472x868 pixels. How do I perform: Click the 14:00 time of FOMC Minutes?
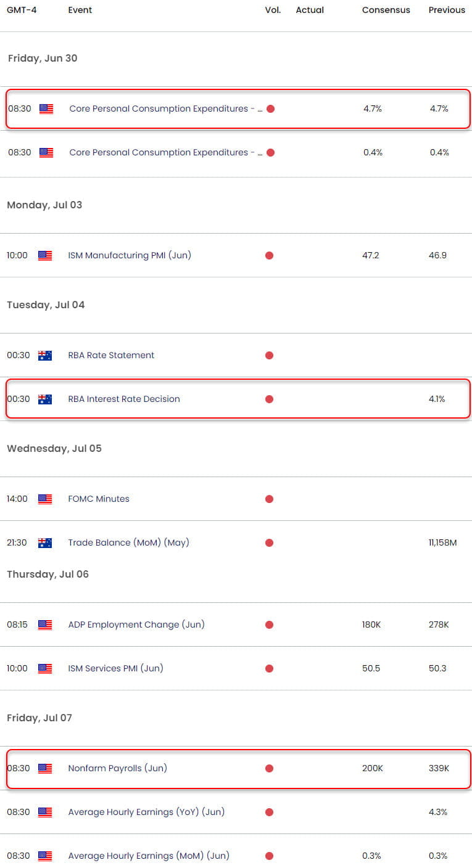pyautogui.click(x=17, y=499)
